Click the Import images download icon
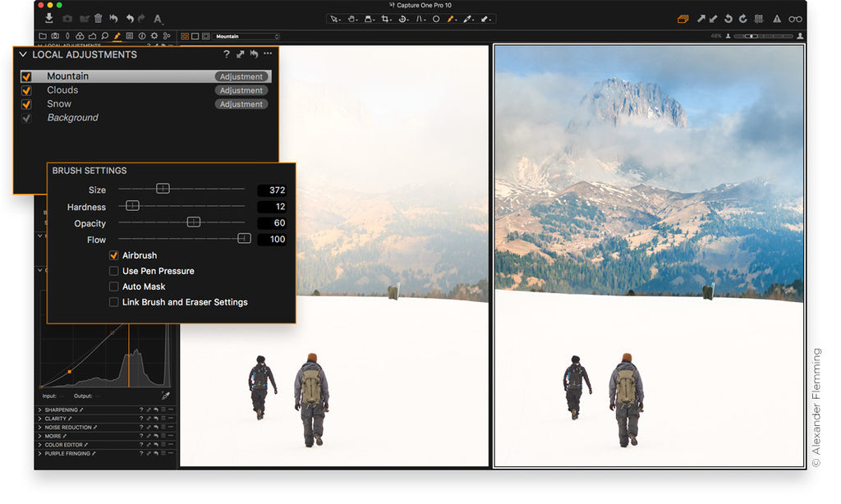 click(49, 18)
